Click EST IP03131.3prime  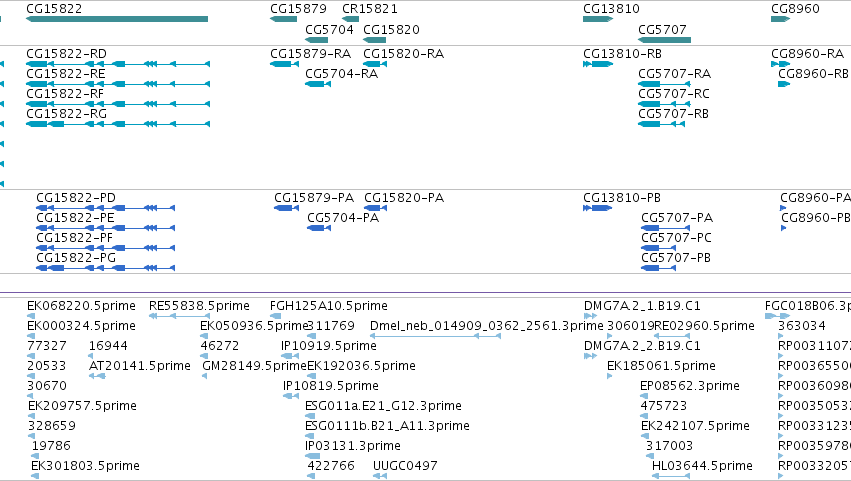[x=313, y=457]
